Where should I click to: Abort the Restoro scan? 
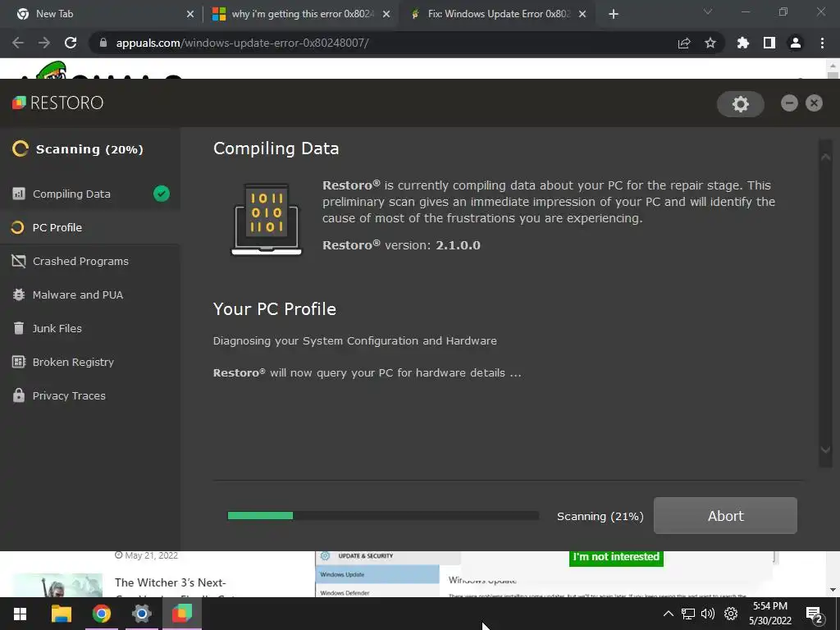pos(725,515)
